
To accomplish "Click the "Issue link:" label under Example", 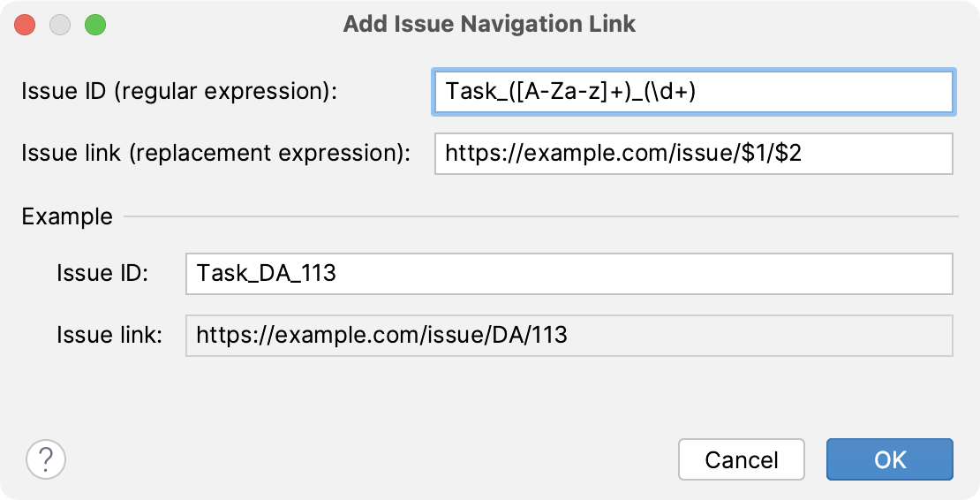I will click(x=109, y=336).
